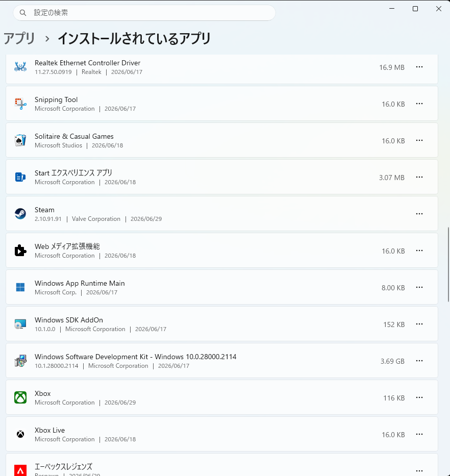Click the Start エクスペリエンス アプリ icon
The width and height of the screenshot is (450, 476).
tap(20, 177)
